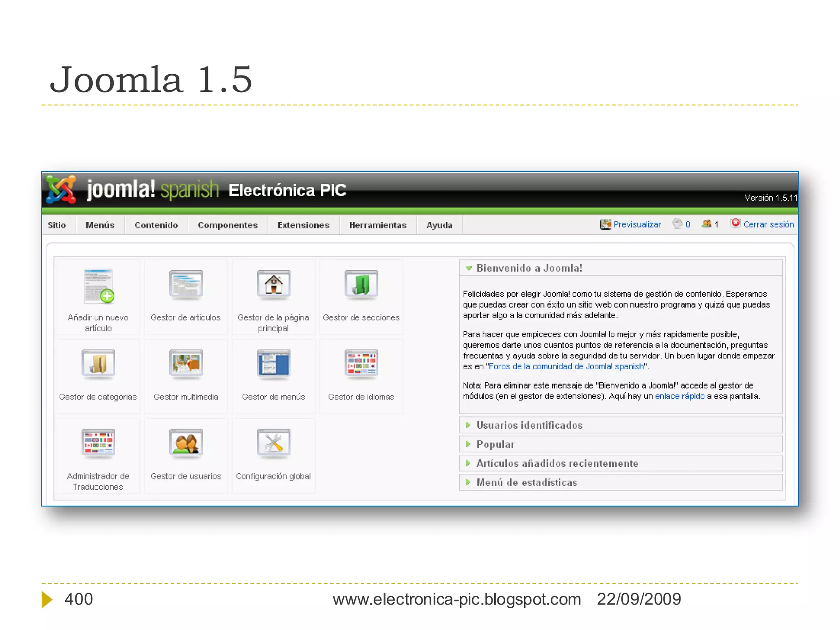Open the Contenido menu
Viewport: 840px width, 630px height.
(156, 225)
